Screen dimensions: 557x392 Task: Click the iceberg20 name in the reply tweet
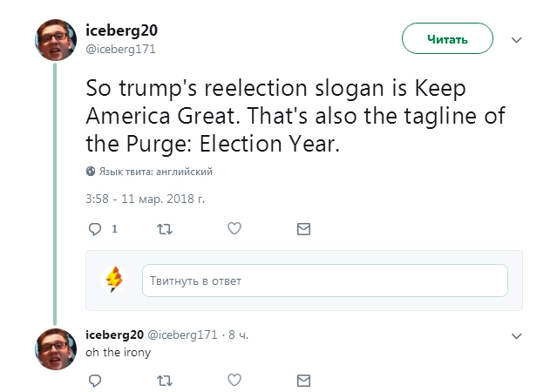[x=114, y=334]
